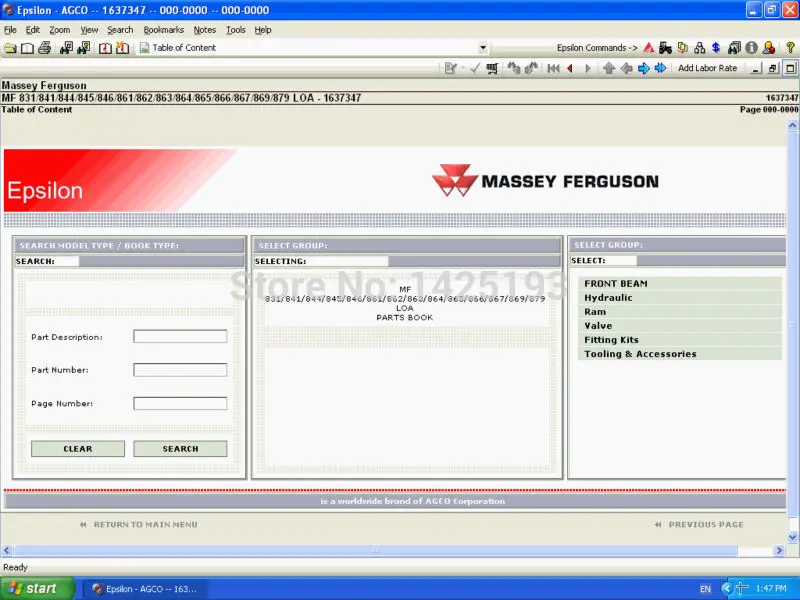Viewport: 800px width, 600px height.
Task: Click the notes pencil icon in second toolbar
Action: pyautogui.click(x=450, y=68)
